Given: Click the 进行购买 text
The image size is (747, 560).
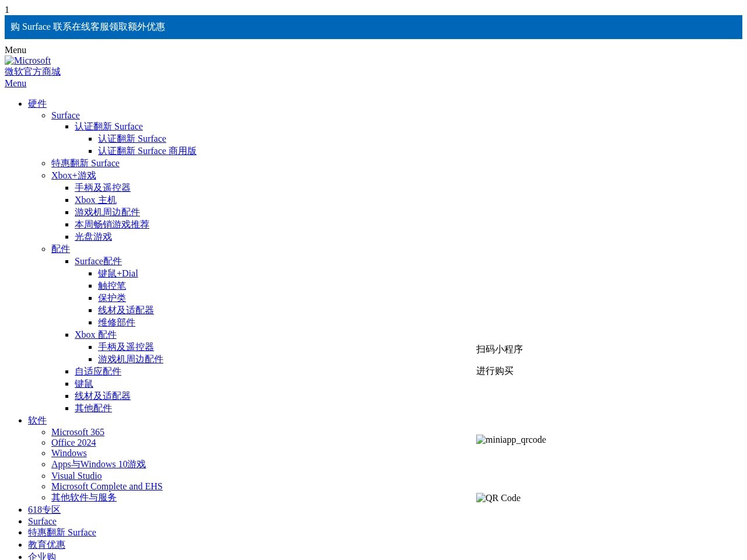Looking at the screenshot, I should 495,371.
